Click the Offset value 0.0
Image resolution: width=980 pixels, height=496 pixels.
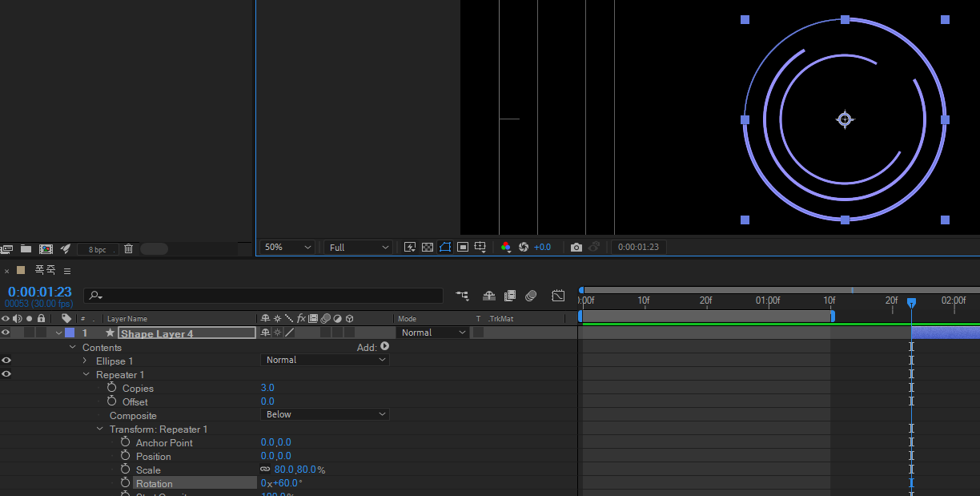click(x=267, y=401)
